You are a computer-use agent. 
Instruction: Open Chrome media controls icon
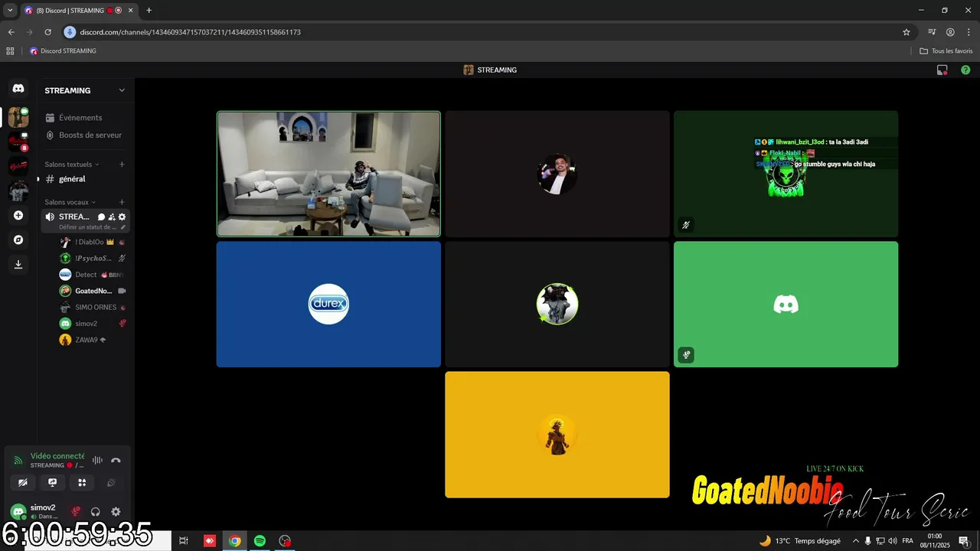(932, 32)
